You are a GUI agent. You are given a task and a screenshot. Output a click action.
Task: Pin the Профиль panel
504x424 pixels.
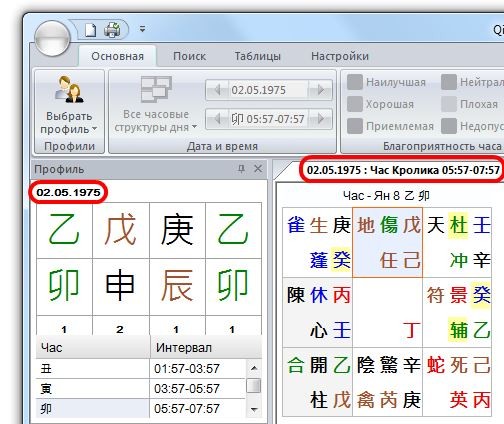241,169
